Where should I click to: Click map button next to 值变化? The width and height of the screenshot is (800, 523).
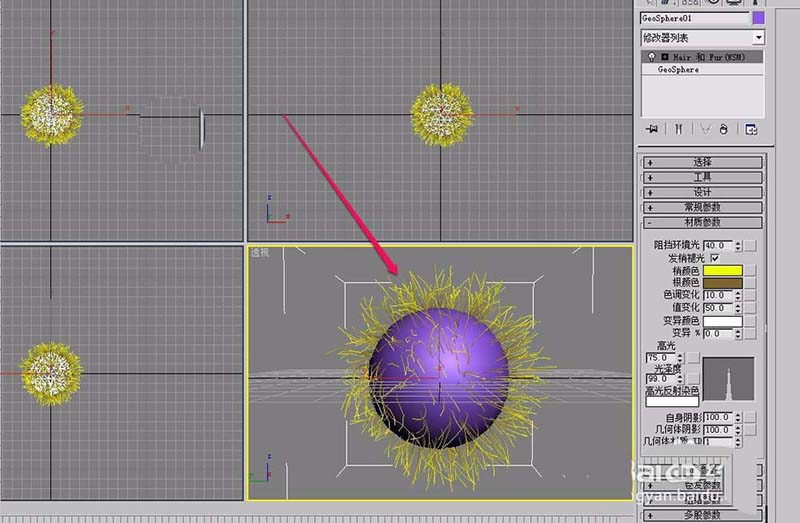click(x=750, y=308)
